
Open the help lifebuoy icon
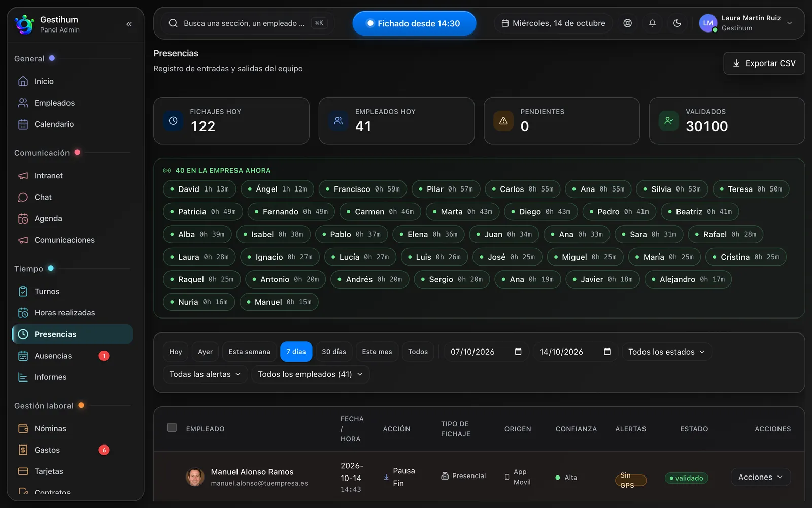click(x=628, y=23)
